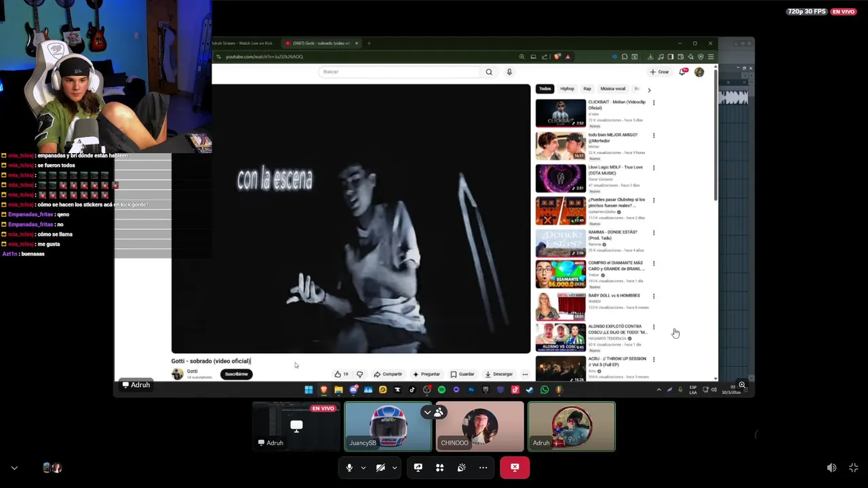Open Spotify from the taskbar
This screenshot has height=488, width=868.
click(441, 390)
